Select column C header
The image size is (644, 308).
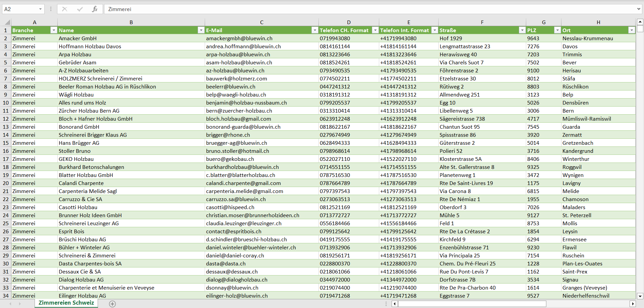click(x=262, y=22)
